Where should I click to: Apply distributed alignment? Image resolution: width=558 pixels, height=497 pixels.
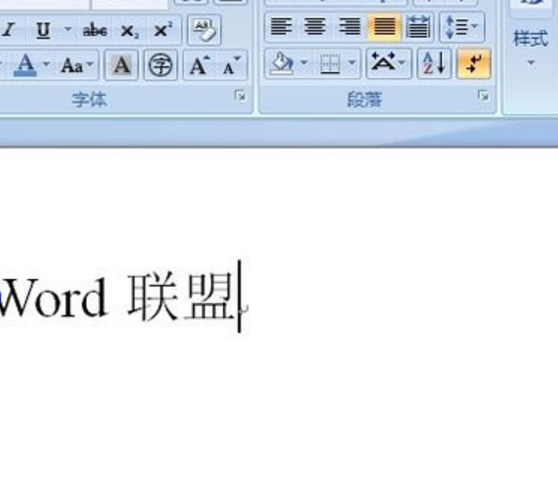click(x=418, y=27)
